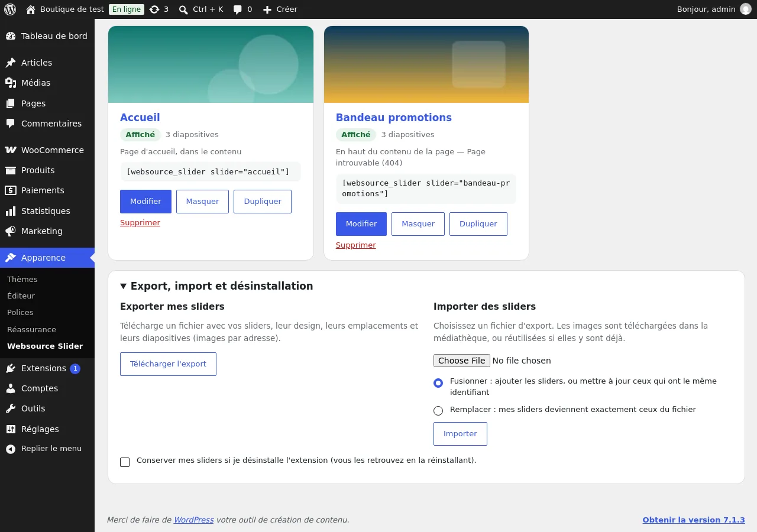Open the Éditeur submenu item

(21, 296)
